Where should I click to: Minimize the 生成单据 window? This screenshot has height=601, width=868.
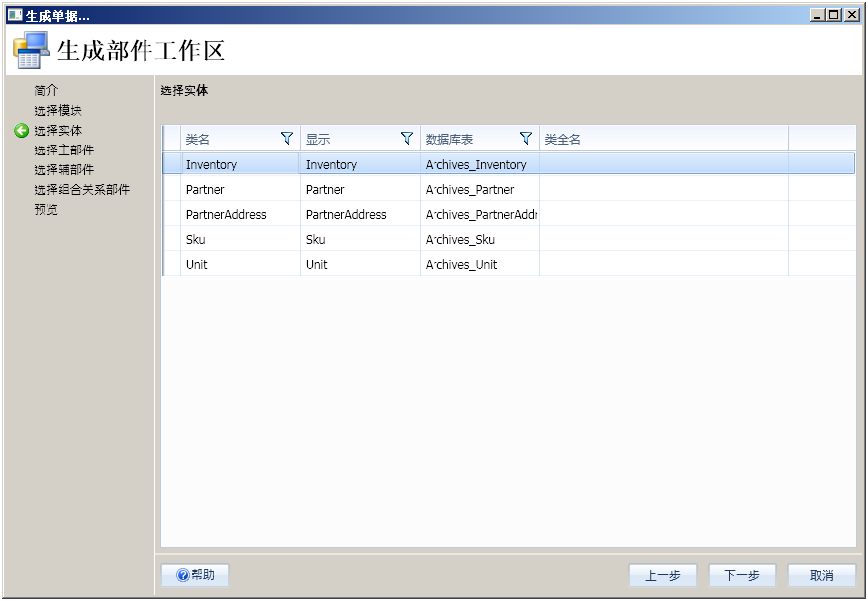(818, 15)
